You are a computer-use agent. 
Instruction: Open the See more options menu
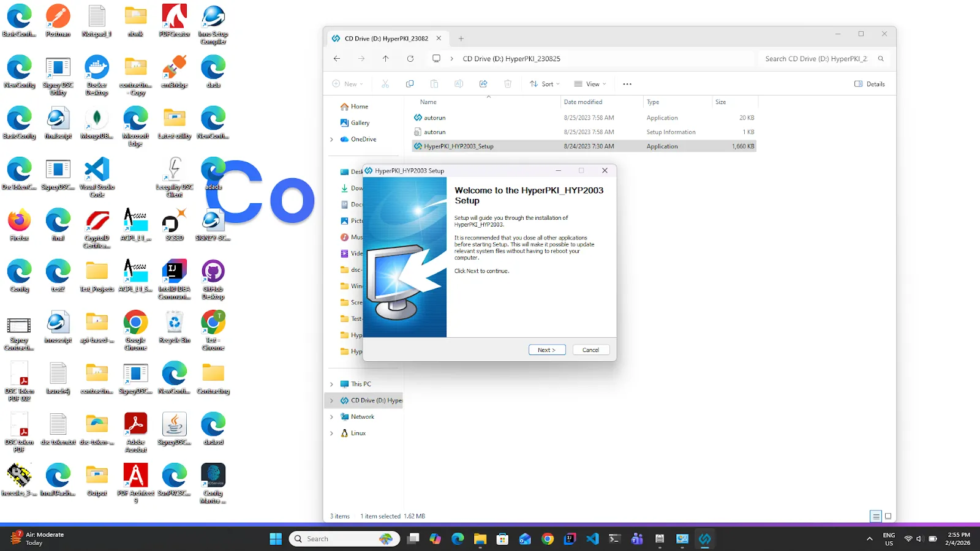click(627, 84)
